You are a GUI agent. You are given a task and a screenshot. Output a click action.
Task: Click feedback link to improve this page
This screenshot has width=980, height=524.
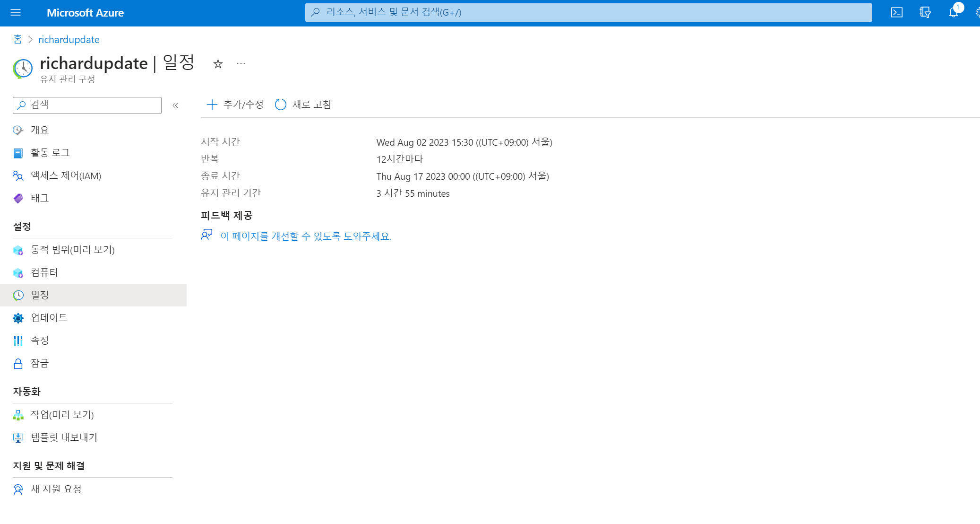click(305, 236)
